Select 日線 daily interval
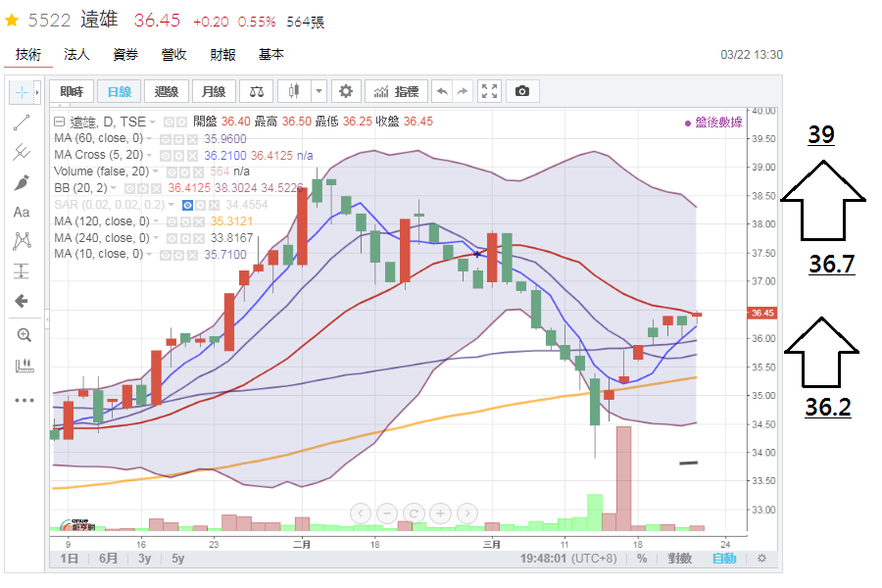 pos(120,92)
